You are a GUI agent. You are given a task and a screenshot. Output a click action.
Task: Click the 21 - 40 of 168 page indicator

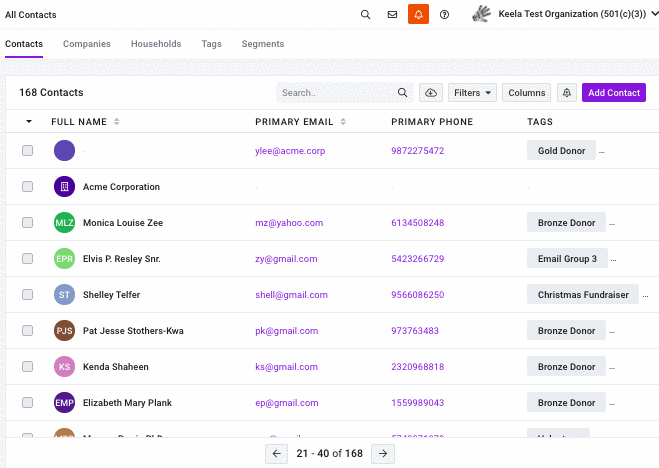pos(330,454)
